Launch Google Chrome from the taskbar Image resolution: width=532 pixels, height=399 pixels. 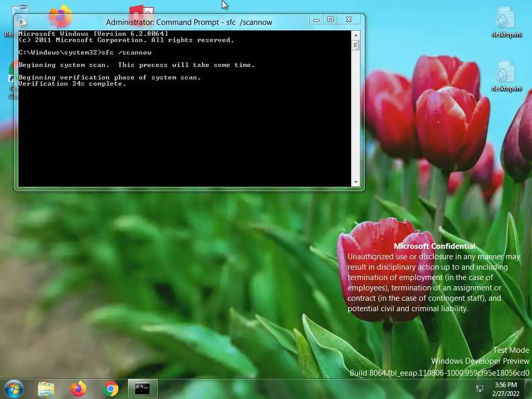tap(111, 389)
